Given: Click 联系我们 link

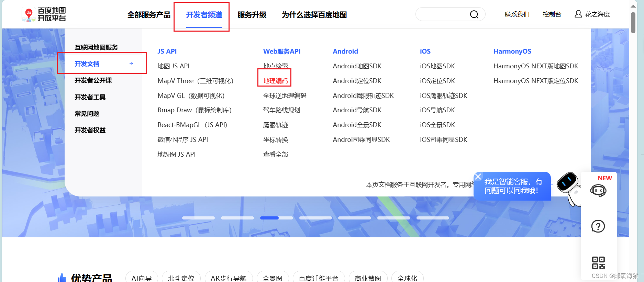Looking at the screenshot, I should [517, 14].
